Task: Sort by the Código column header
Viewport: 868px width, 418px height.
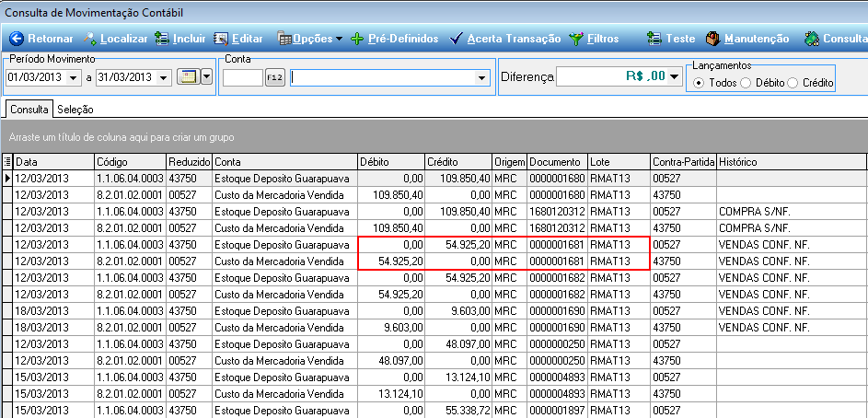Action: [131, 162]
